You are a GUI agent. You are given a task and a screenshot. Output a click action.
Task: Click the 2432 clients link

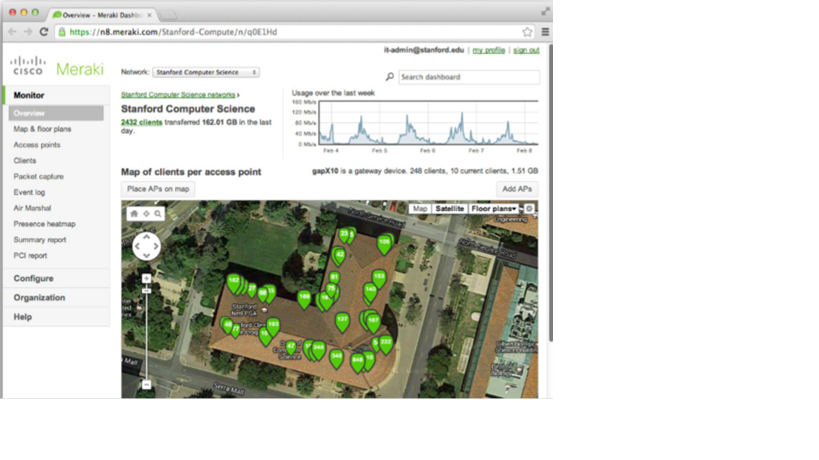141,122
